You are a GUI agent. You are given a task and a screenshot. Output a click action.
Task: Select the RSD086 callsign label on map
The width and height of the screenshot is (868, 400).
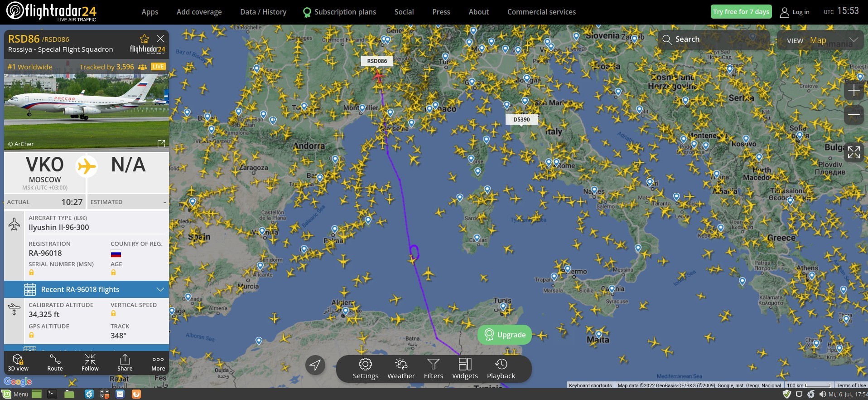pyautogui.click(x=377, y=61)
